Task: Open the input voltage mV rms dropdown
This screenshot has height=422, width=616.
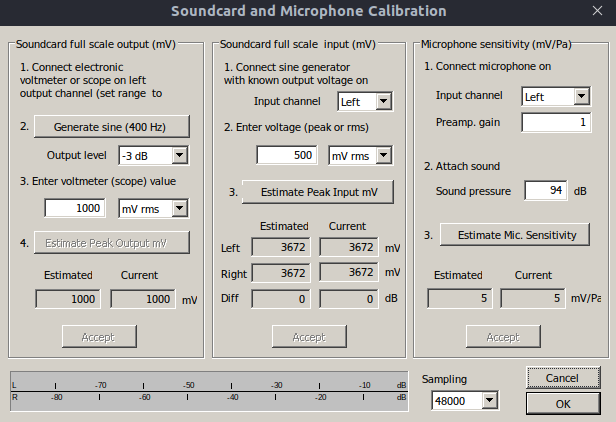Action: click(x=360, y=156)
